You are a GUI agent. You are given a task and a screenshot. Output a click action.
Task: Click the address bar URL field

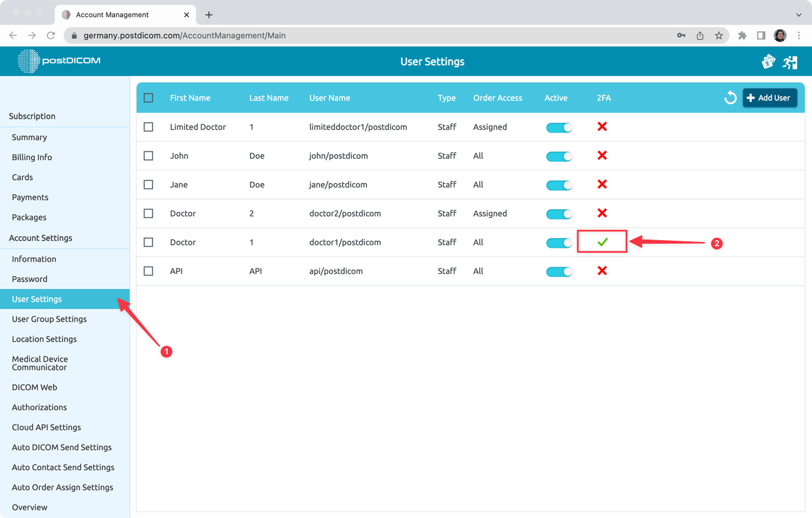pyautogui.click(x=235, y=35)
